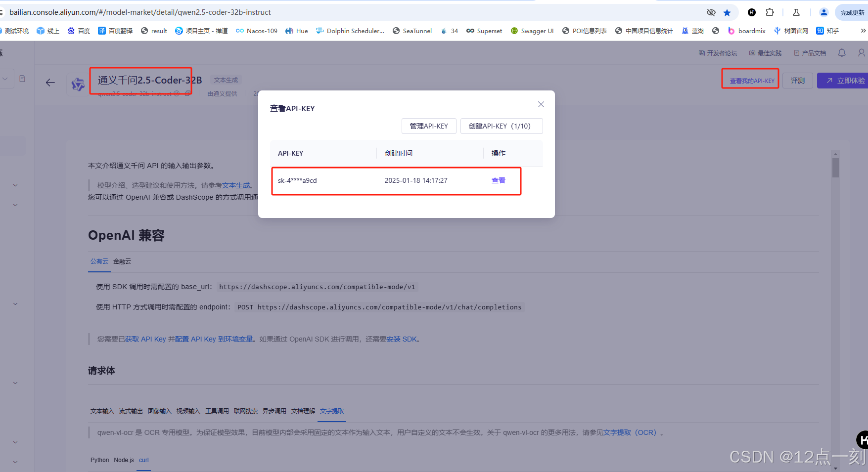Open the 获取 API Key link
868x472 pixels.
(145, 339)
